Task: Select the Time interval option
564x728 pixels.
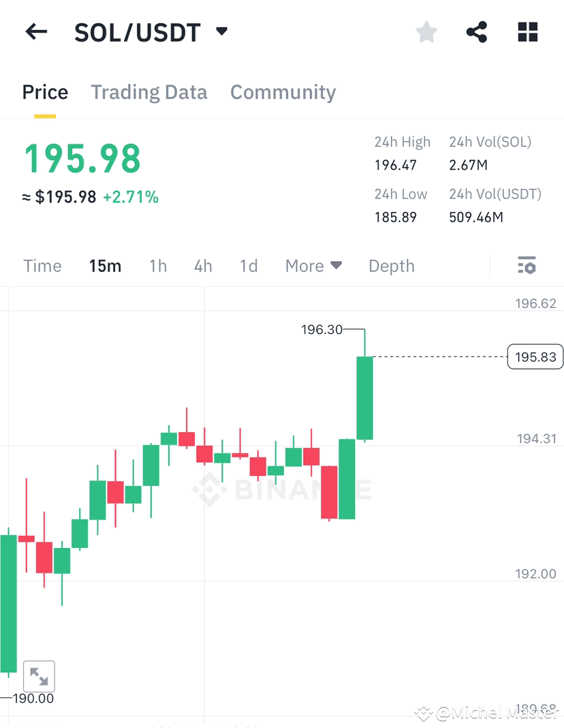Action: pos(42,266)
